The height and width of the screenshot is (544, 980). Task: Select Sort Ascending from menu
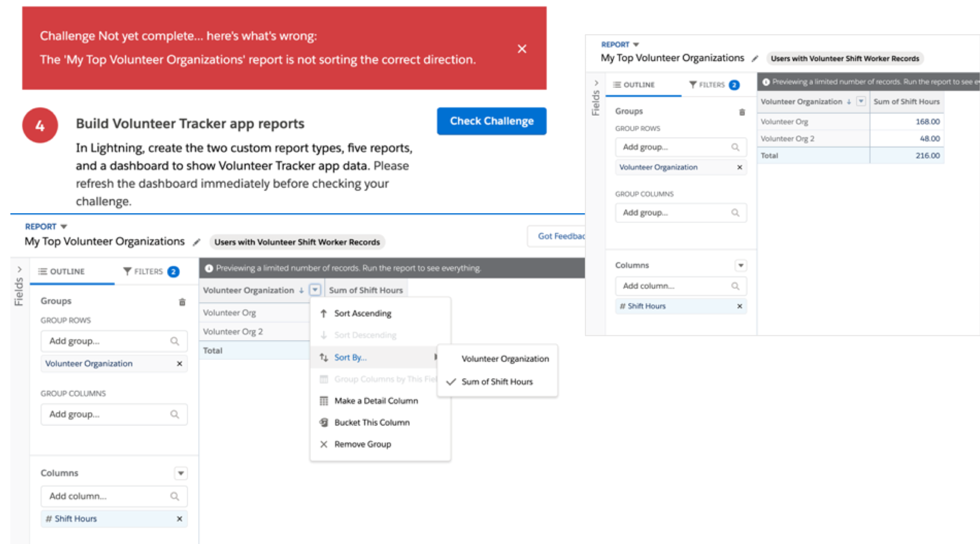(x=362, y=314)
